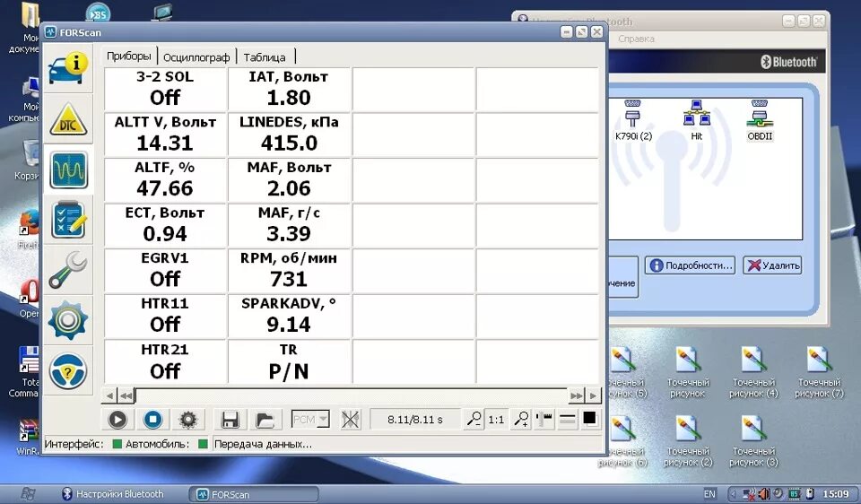
Task: Open the vehicle information section in FORScan sidebar
Action: pos(68,68)
